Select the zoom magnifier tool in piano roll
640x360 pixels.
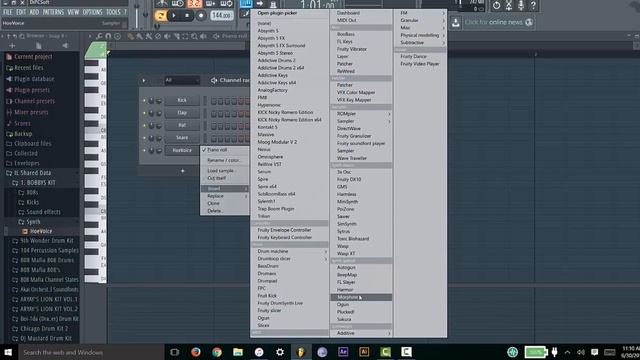[x=194, y=36]
